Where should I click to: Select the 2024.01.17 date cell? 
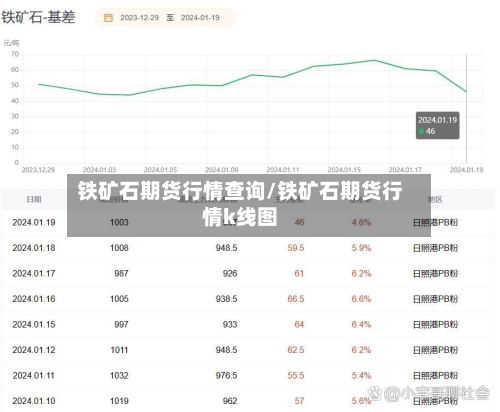[34, 274]
